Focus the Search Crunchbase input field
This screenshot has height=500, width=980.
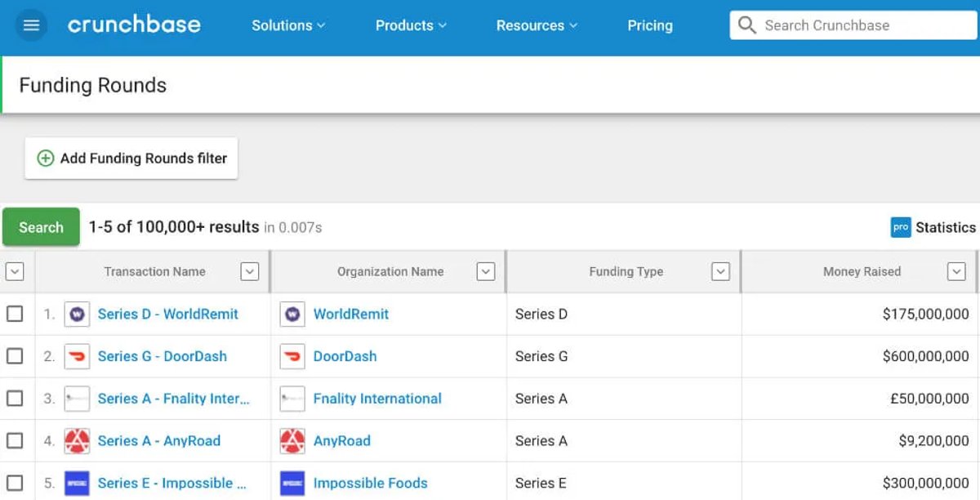pyautogui.click(x=853, y=25)
